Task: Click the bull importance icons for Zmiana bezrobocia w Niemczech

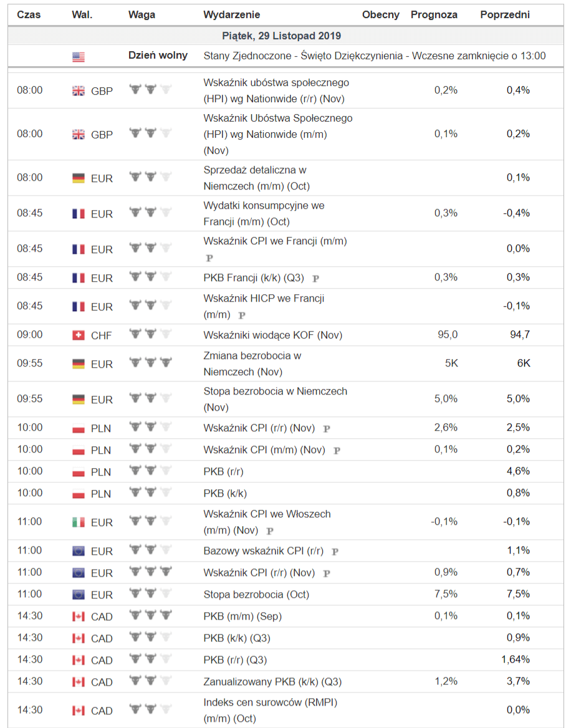Action: tap(150, 362)
